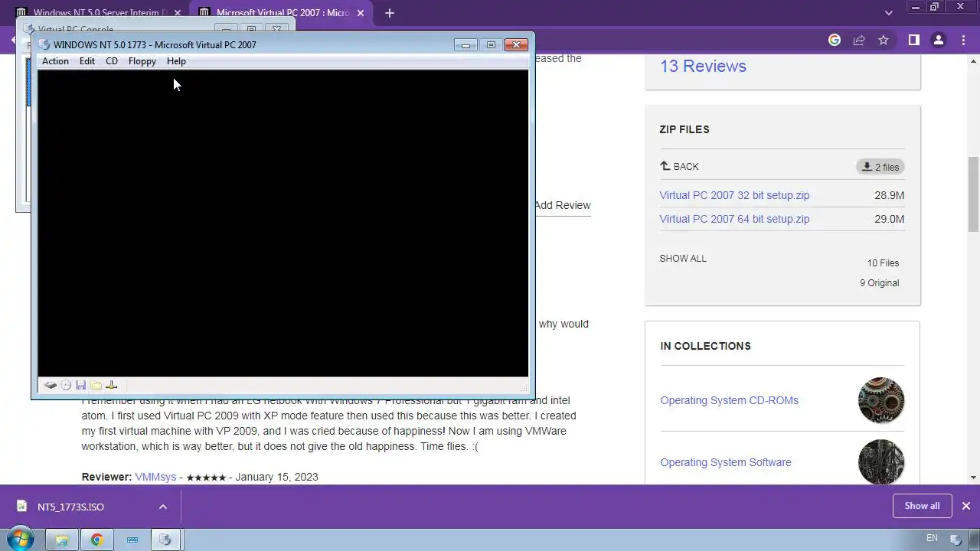Click the 2 files download badge
Screen dimensions: 980x551
click(880, 167)
